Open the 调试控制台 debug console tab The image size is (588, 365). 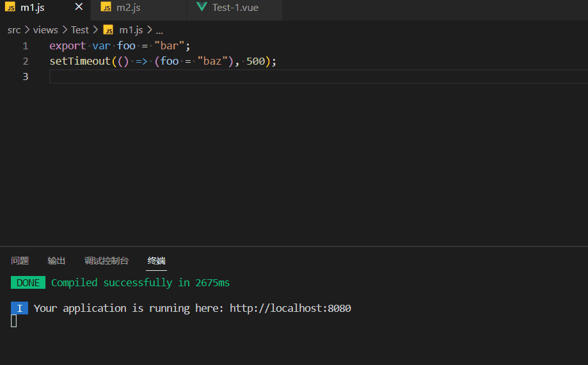point(106,261)
